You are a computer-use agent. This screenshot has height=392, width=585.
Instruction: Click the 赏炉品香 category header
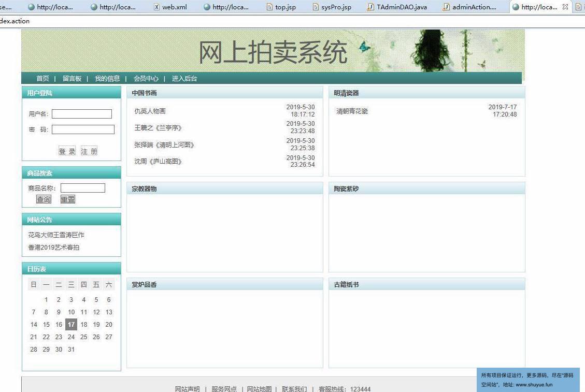[x=145, y=285]
